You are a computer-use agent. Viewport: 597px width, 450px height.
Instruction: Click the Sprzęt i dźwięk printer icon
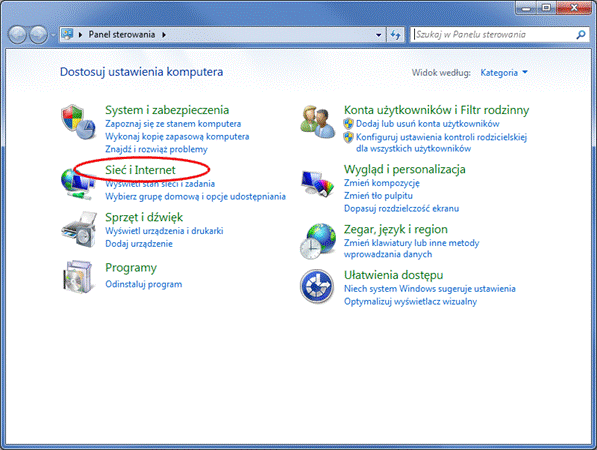pyautogui.click(x=79, y=230)
